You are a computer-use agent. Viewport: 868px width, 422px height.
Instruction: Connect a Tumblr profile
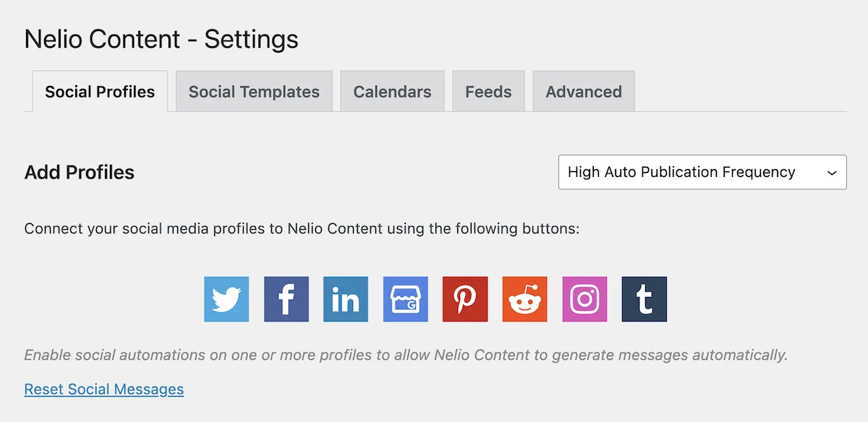pyautogui.click(x=644, y=299)
